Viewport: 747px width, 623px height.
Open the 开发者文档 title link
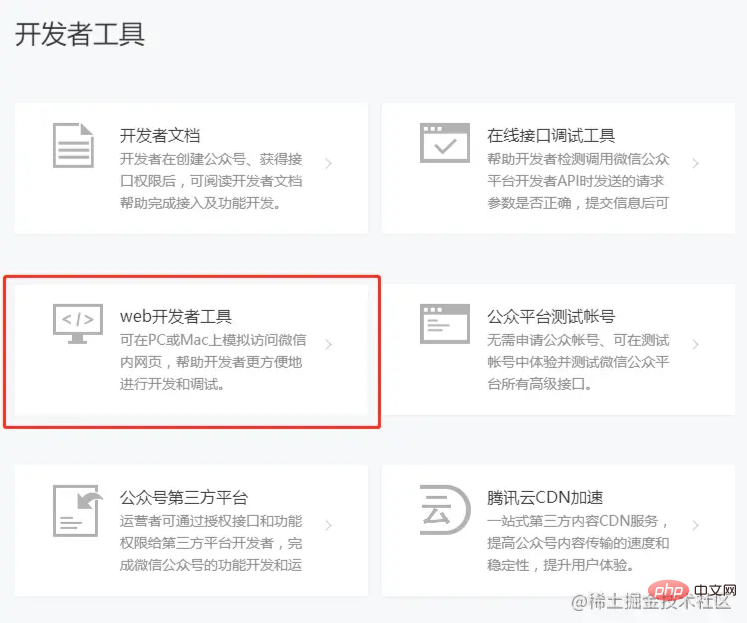[160, 136]
